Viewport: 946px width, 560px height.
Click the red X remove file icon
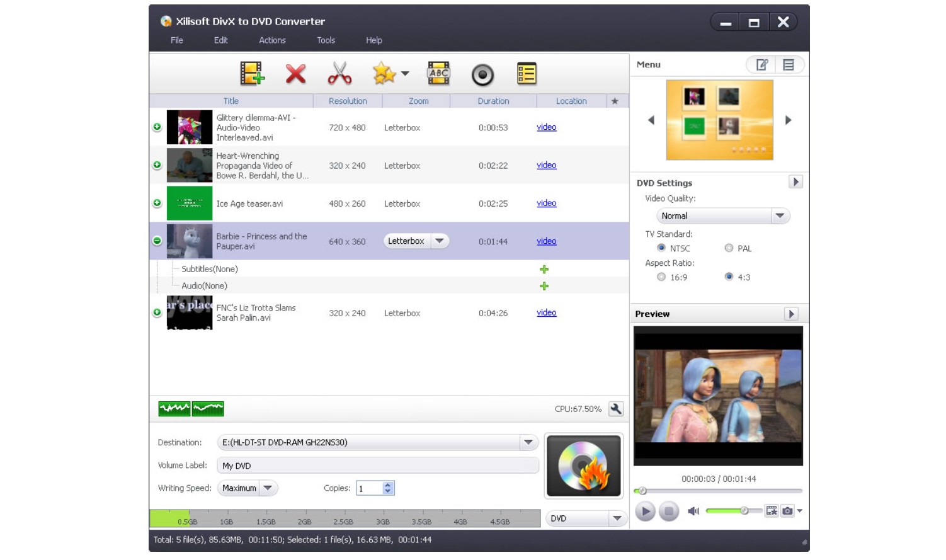(295, 74)
